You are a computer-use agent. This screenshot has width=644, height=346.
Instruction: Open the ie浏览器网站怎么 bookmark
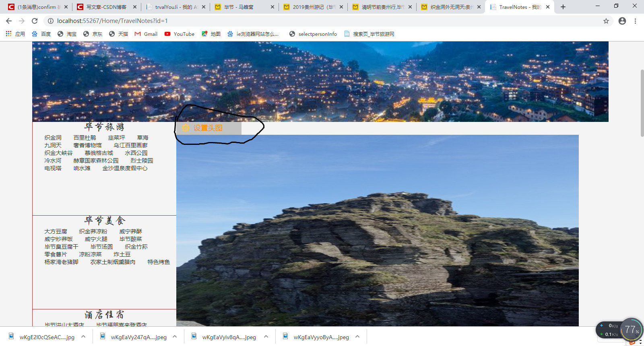coord(253,34)
